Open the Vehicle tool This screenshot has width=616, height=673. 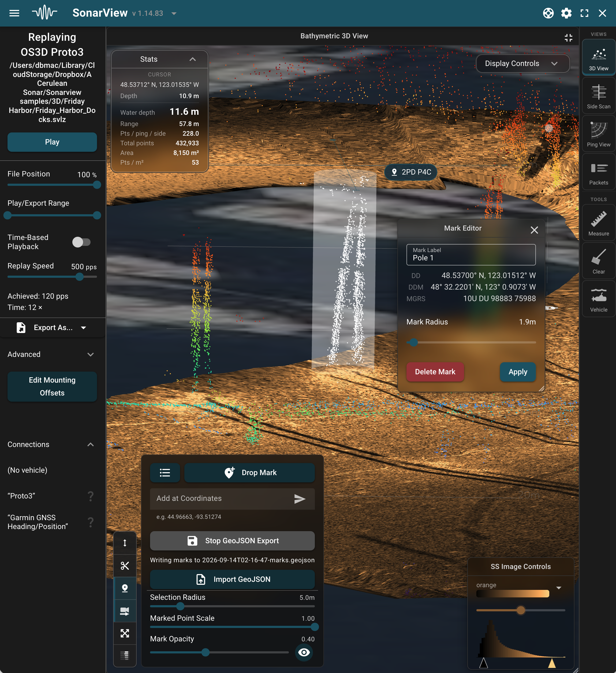click(598, 299)
